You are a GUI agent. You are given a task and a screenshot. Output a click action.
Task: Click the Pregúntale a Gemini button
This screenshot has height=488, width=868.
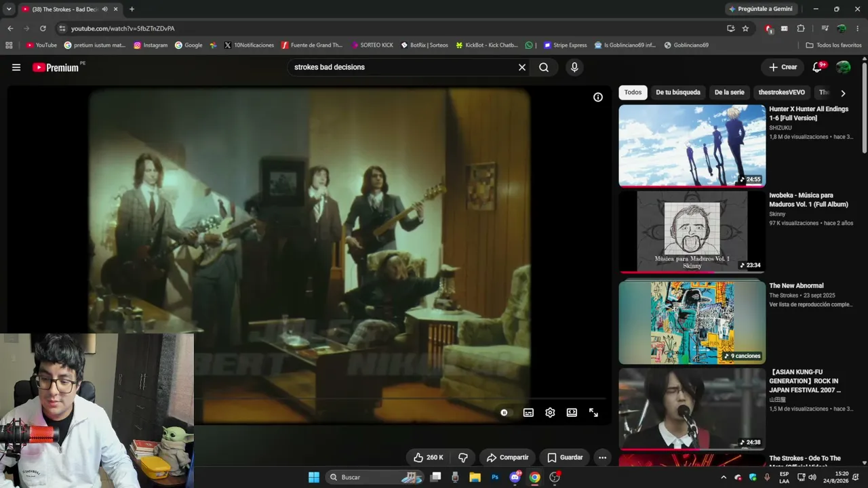pos(760,9)
